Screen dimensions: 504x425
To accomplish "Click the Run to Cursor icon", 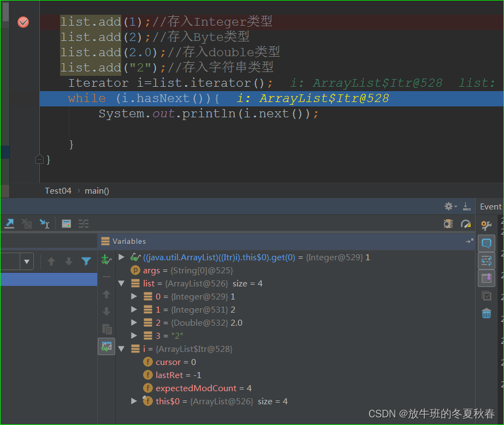I will coord(44,224).
